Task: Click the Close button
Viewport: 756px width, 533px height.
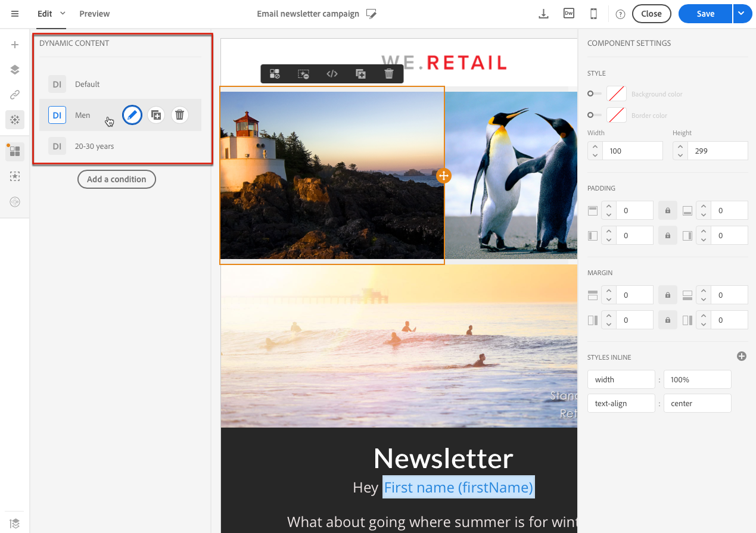Action: pos(651,14)
